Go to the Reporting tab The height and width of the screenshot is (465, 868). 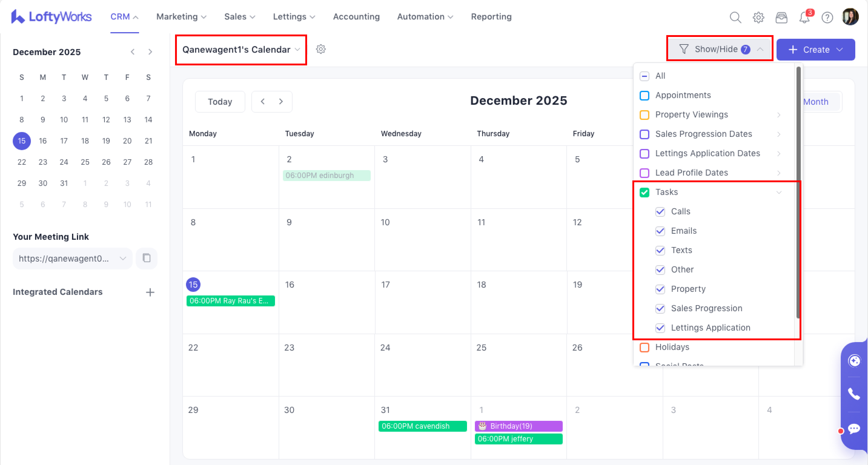coord(491,17)
